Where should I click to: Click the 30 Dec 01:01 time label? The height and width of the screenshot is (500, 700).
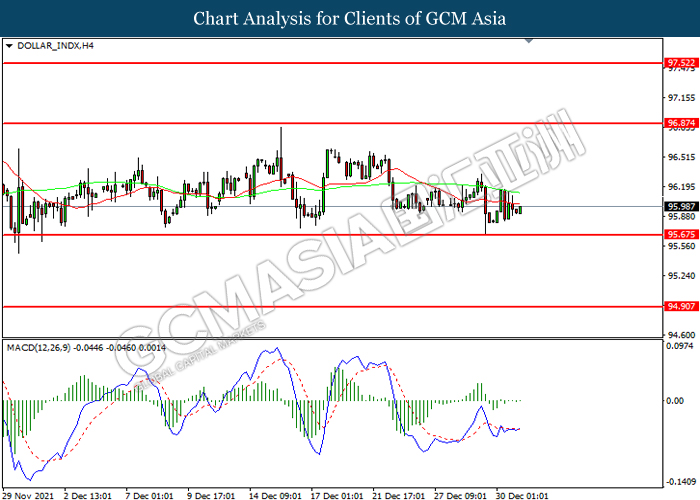(x=522, y=496)
